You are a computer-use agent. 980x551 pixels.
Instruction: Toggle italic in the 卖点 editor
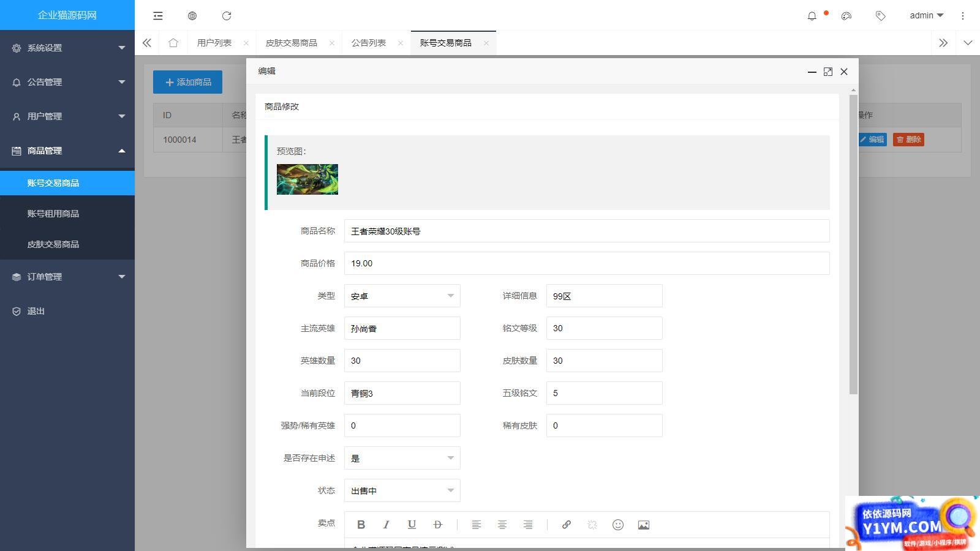(386, 525)
